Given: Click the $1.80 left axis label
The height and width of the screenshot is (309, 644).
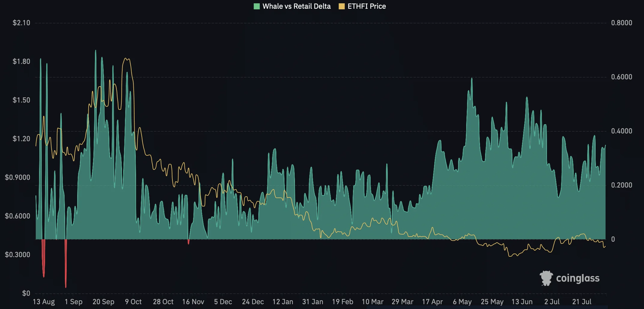Looking at the screenshot, I should pos(21,61).
